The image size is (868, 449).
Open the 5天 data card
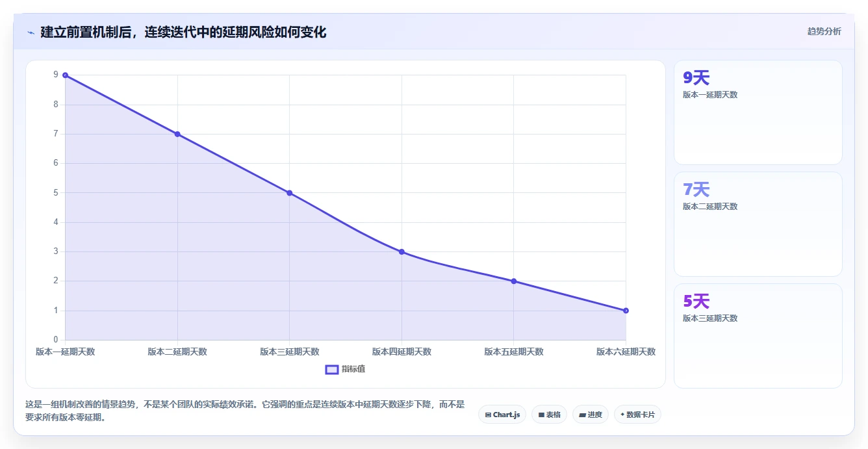click(x=758, y=336)
